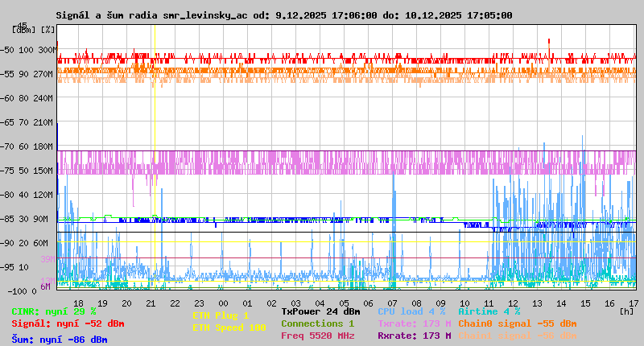Click the -60 80 240M y-axis label

point(27,98)
